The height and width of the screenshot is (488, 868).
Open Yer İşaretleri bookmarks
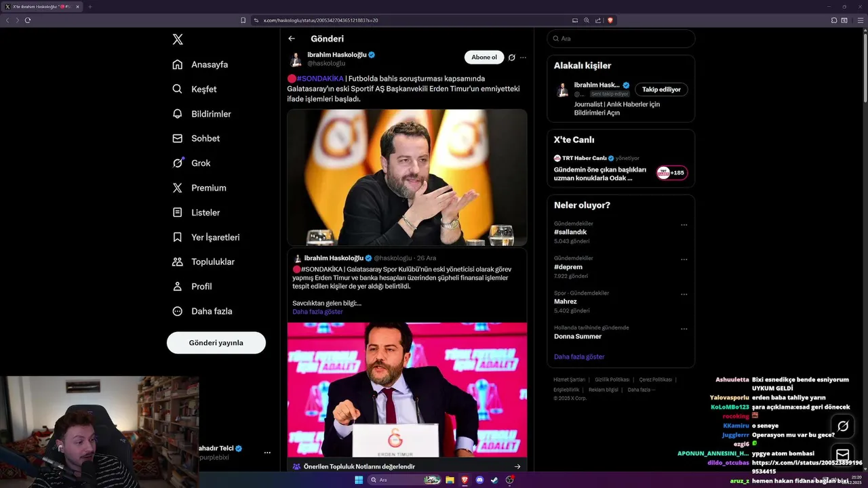[x=206, y=237]
